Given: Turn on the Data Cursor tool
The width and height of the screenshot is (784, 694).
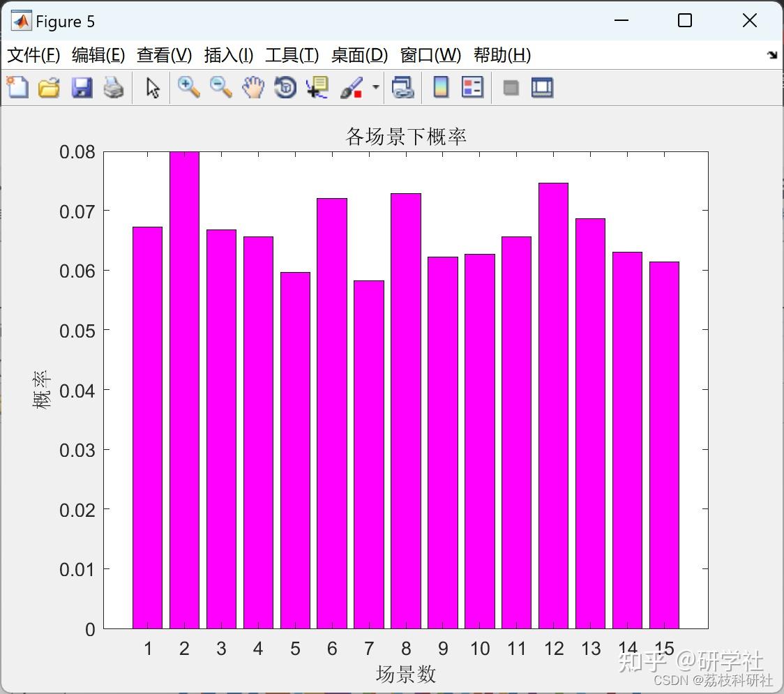Looking at the screenshot, I should (x=317, y=87).
